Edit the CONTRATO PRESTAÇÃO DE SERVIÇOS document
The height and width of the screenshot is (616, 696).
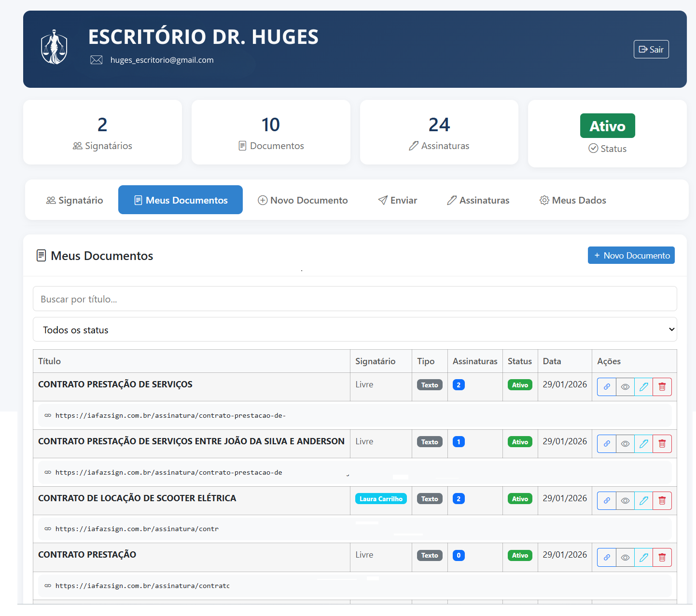click(643, 387)
